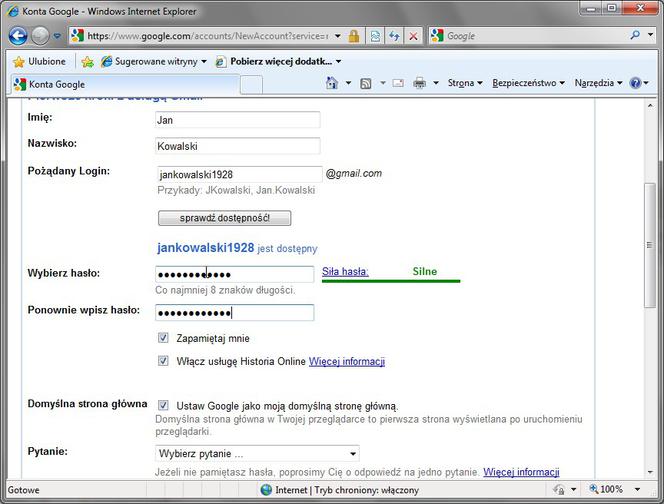Screen dimensions: 664x504
Task: Click the green password strength bar
Action: pyautogui.click(x=391, y=280)
